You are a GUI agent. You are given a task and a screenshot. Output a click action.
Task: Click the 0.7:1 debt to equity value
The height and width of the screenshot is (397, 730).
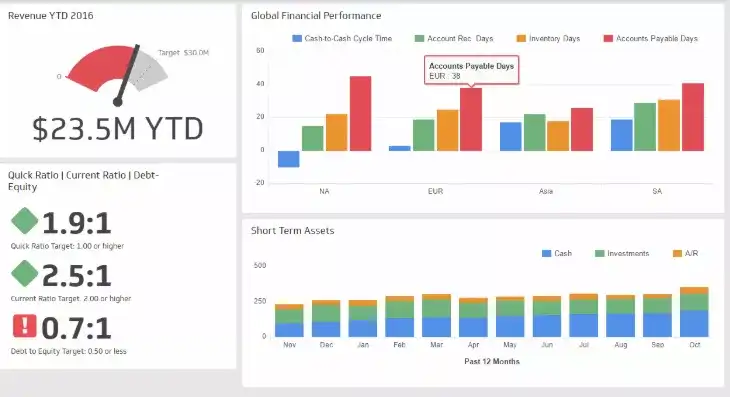(77, 329)
